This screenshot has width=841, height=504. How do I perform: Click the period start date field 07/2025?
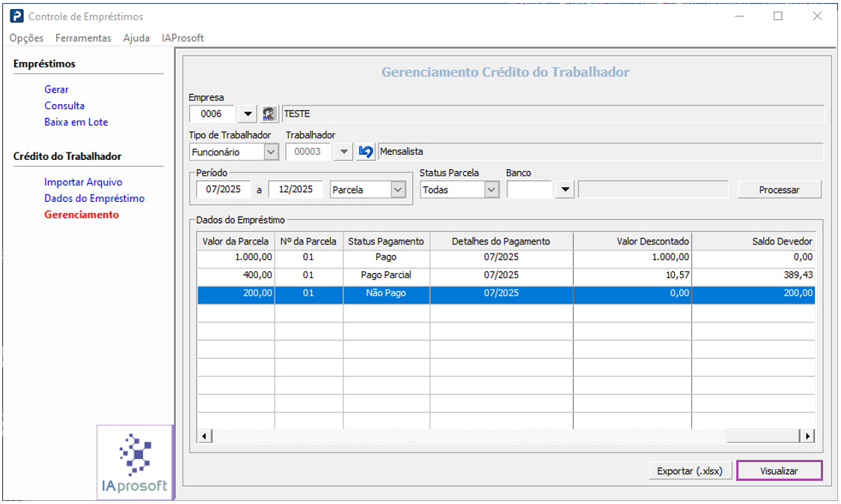(x=223, y=190)
